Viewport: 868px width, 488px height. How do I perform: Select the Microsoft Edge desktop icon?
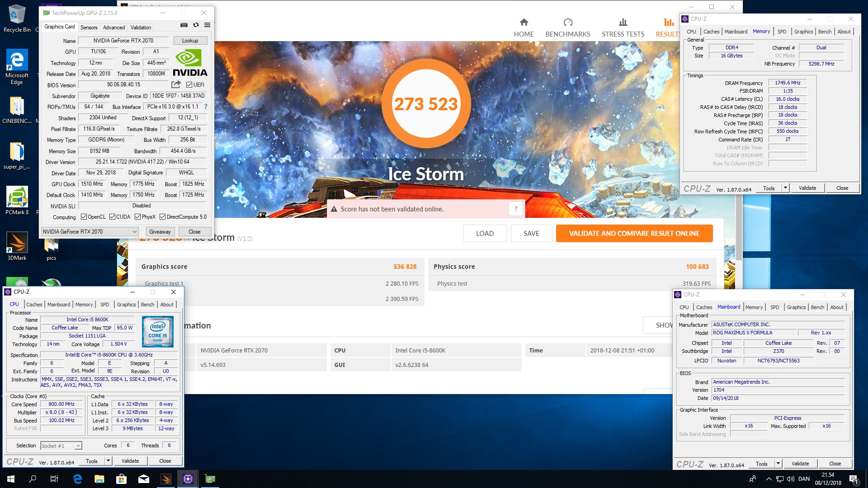point(17,67)
